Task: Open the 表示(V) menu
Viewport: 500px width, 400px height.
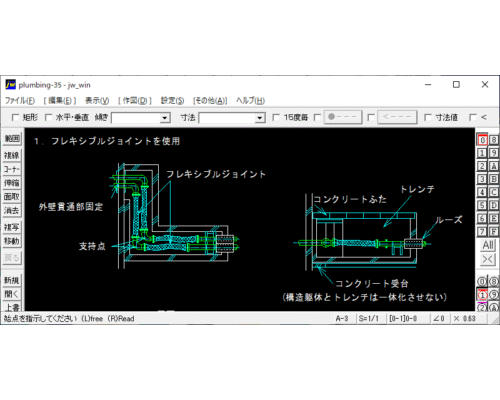Action: point(97,100)
